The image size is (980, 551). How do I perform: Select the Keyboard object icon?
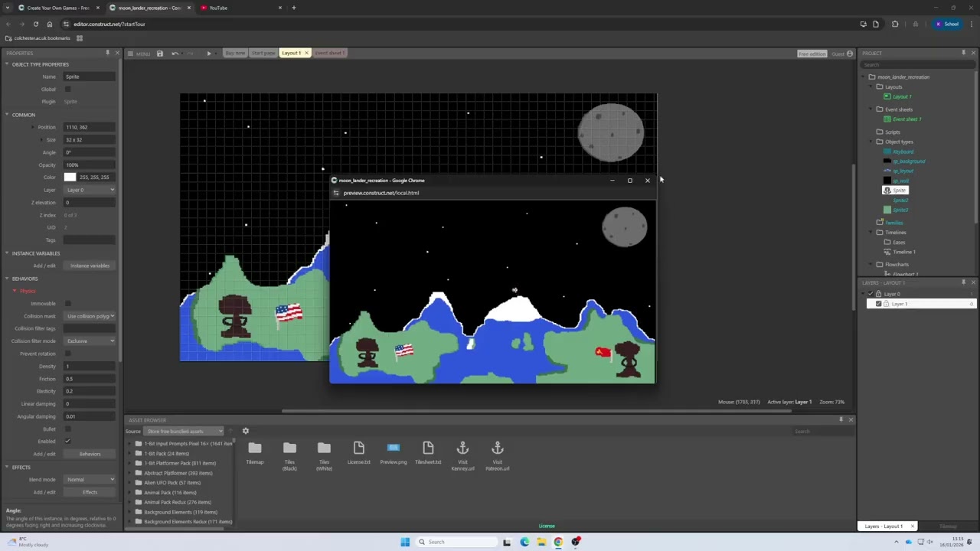(887, 152)
